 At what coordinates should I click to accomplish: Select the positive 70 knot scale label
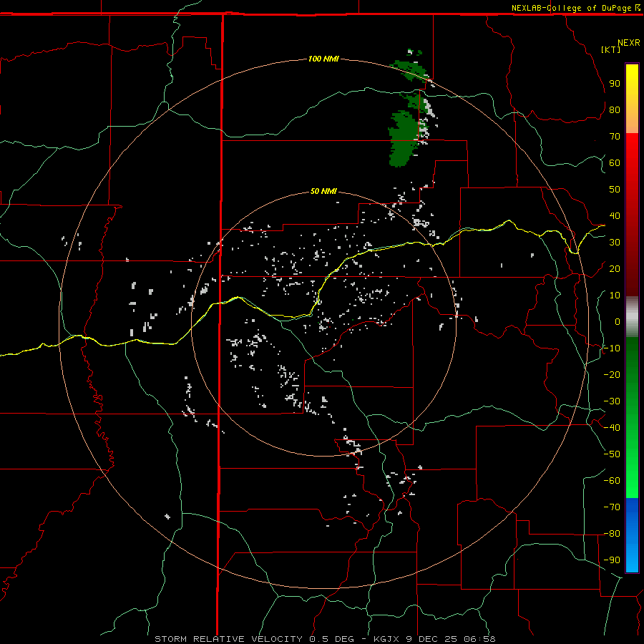(x=615, y=137)
